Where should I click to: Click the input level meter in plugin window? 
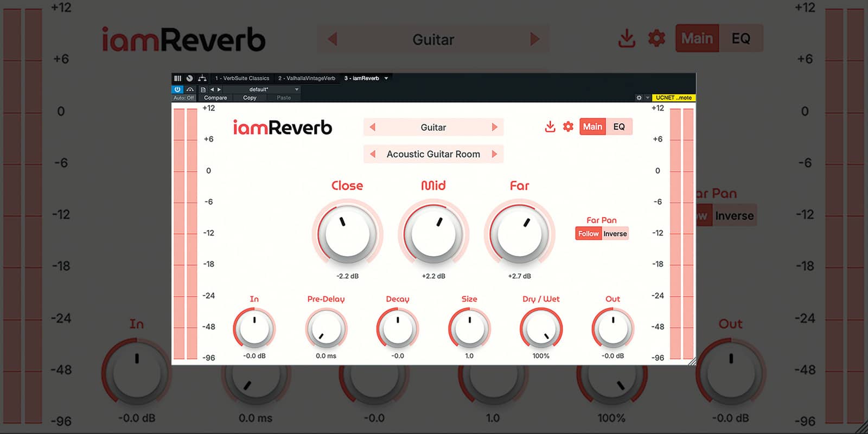click(186, 234)
